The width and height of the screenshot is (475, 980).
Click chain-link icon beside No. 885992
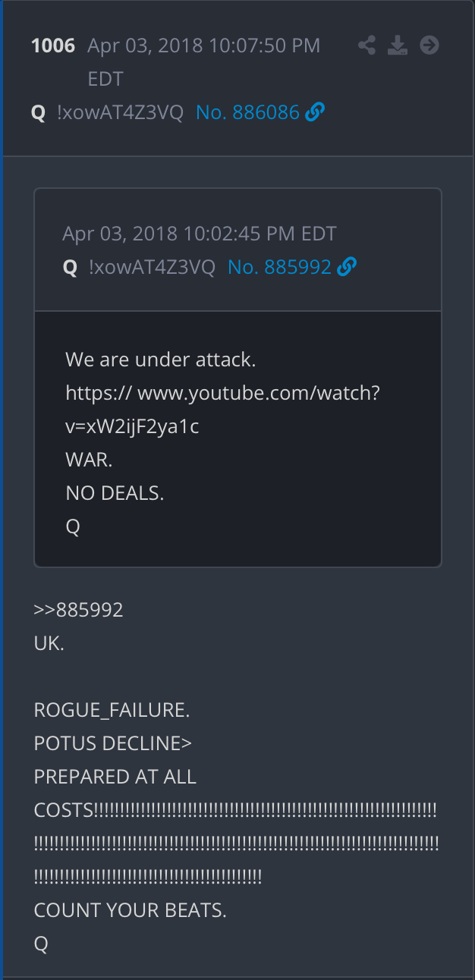pyautogui.click(x=347, y=267)
